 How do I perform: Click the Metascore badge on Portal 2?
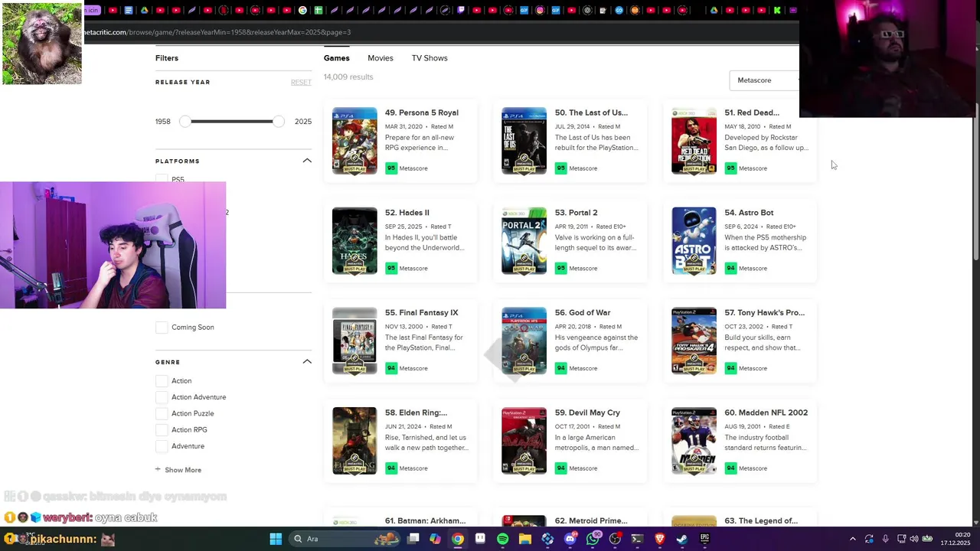(561, 269)
